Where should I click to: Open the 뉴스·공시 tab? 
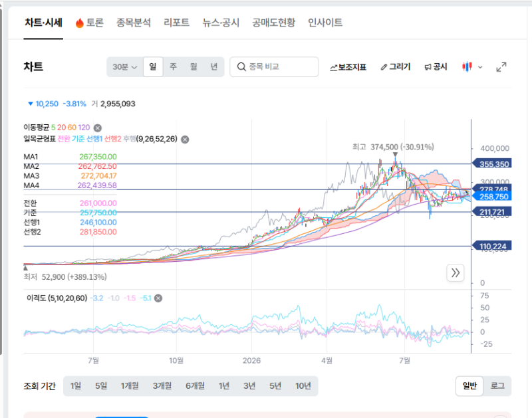pyautogui.click(x=221, y=23)
